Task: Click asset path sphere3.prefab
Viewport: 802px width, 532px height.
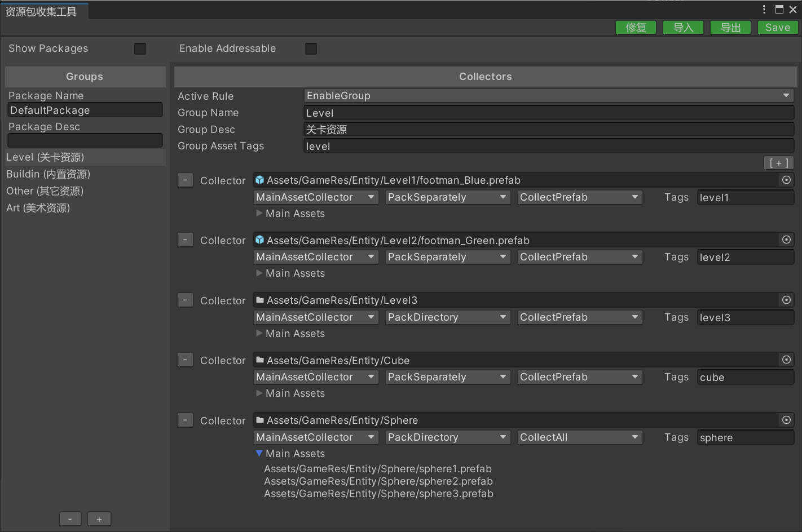Action: pyautogui.click(x=378, y=494)
